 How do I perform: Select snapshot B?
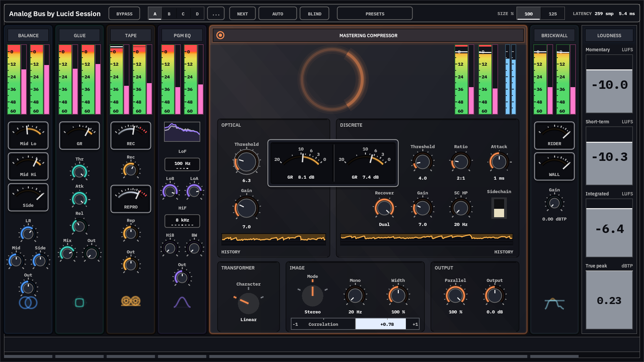click(x=169, y=14)
